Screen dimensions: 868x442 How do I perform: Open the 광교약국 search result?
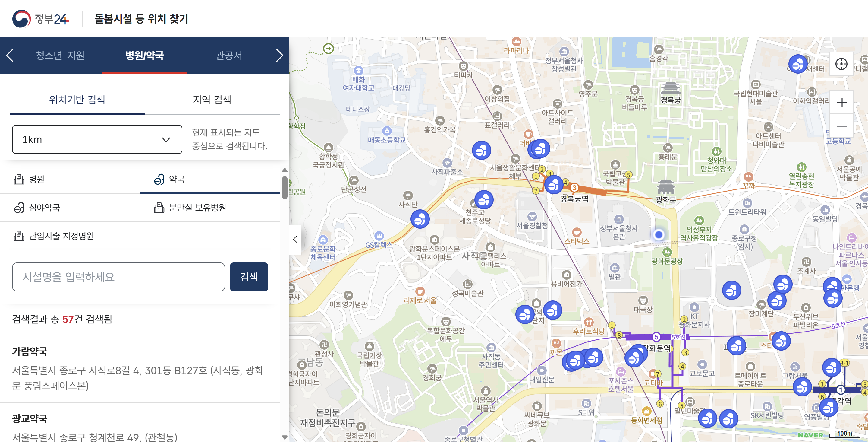(x=30, y=419)
